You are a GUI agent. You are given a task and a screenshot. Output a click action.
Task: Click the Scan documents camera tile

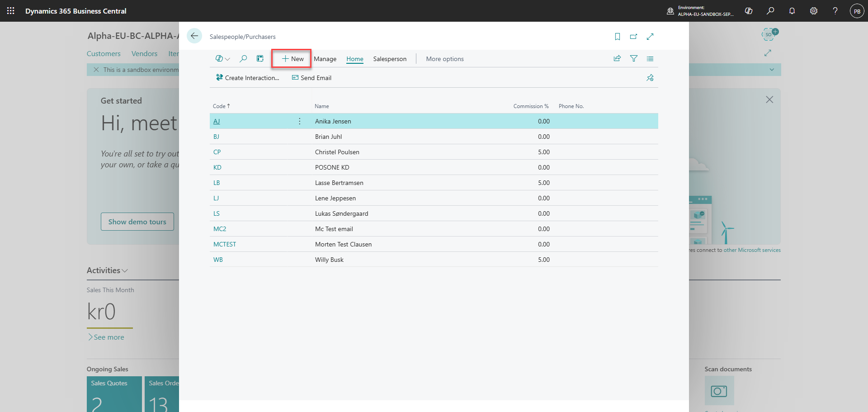[x=719, y=391]
